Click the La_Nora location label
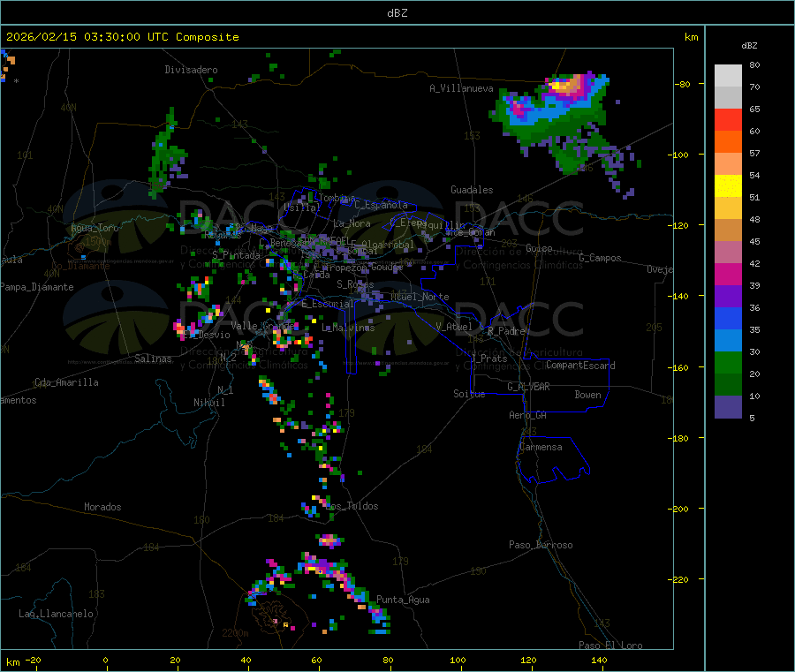Viewport: 795px width, 672px height. [x=352, y=223]
